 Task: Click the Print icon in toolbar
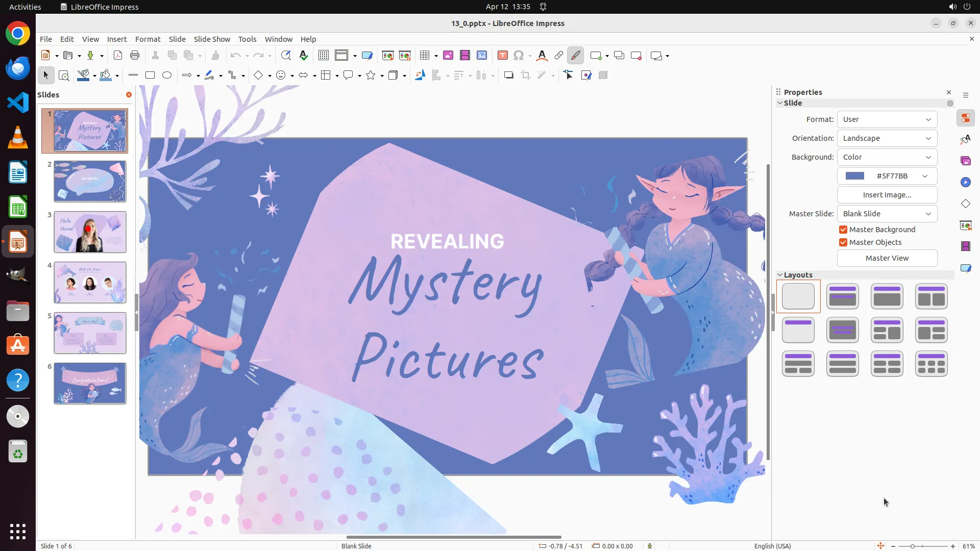[x=135, y=56]
